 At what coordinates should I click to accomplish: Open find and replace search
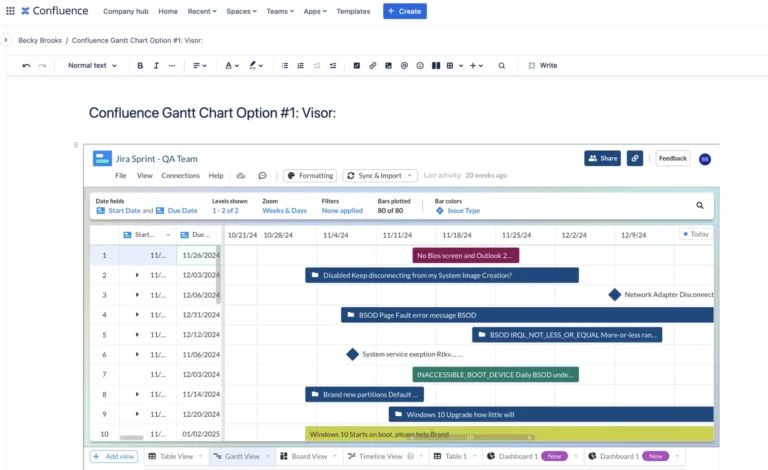coord(502,66)
